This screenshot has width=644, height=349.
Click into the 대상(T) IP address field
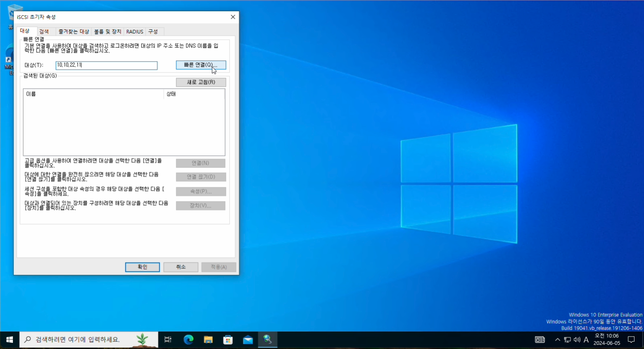106,65
